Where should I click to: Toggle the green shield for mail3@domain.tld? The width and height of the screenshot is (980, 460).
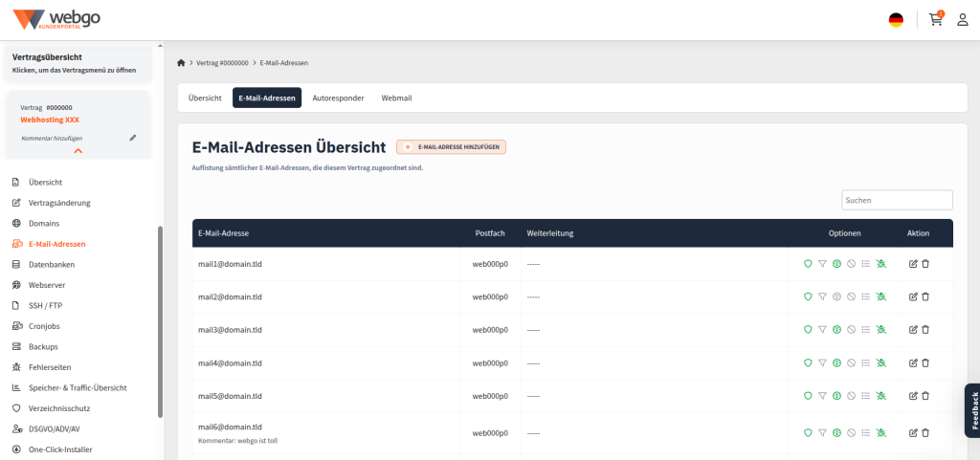coord(808,329)
